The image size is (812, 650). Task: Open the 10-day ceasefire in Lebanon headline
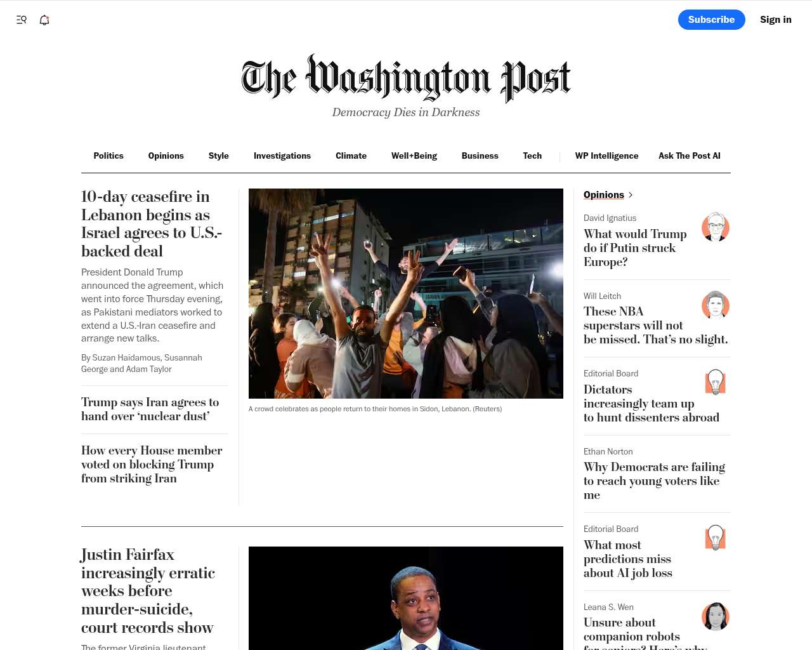coord(152,224)
